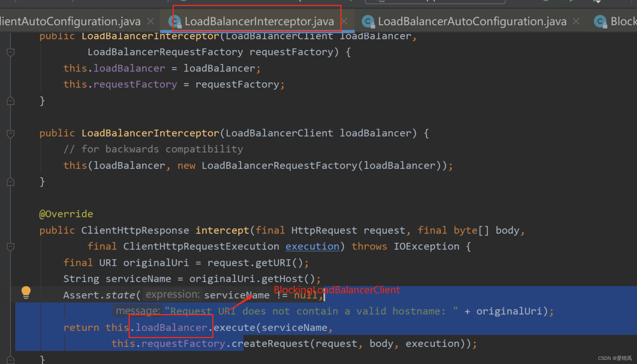Collapse the first constructor using its gutter fold marker
Viewport: 637px width, 364px height.
point(10,52)
